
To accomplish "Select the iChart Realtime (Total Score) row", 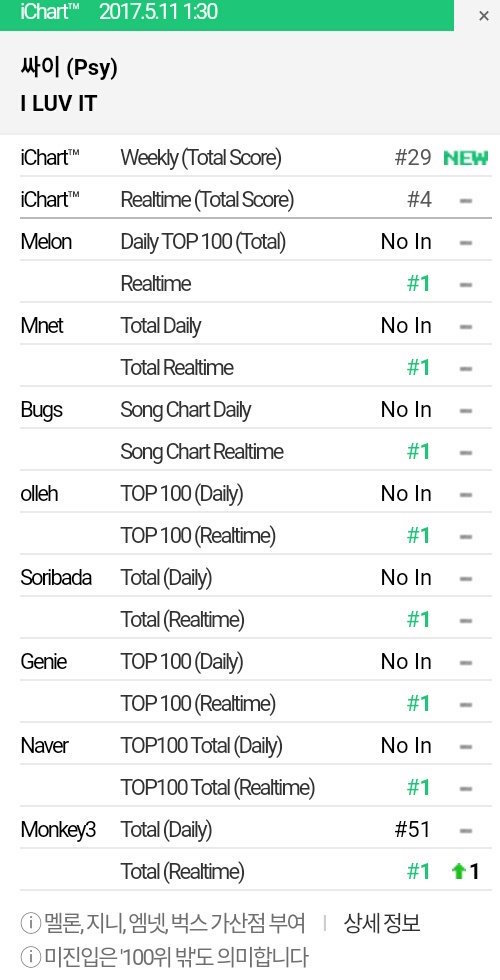I will click(256, 199).
